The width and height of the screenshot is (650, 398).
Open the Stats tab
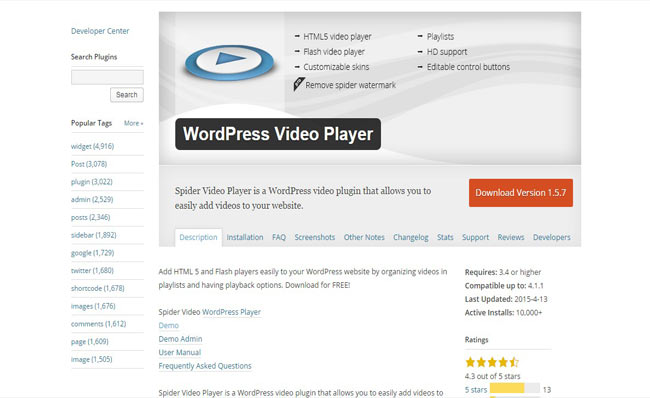445,238
